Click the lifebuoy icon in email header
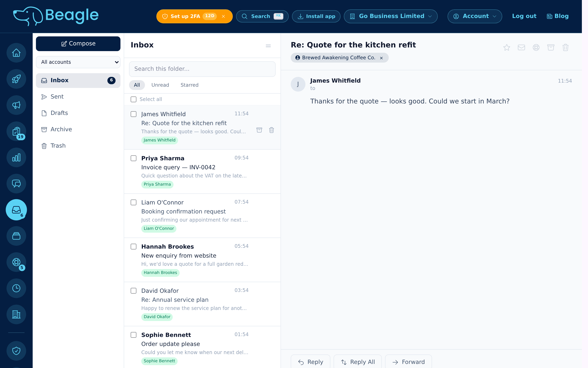 point(536,47)
